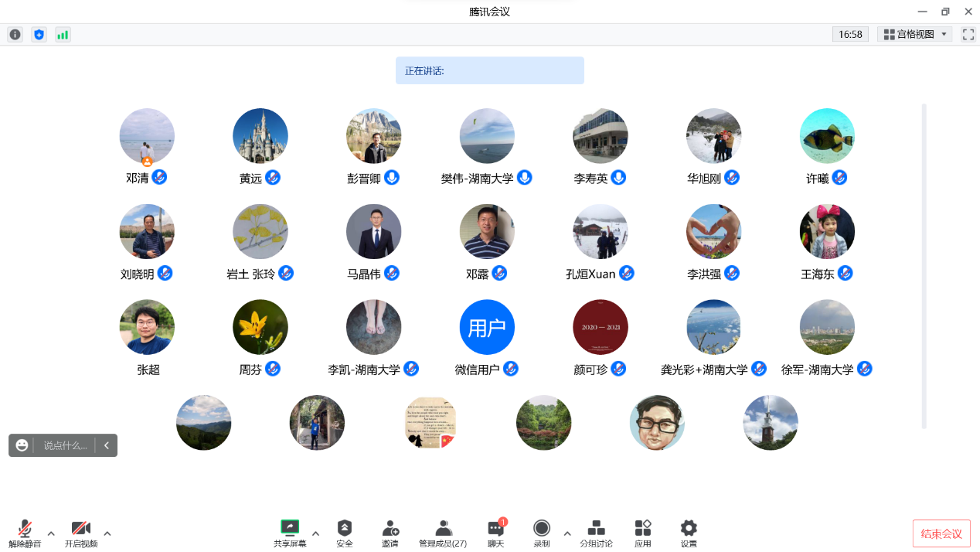Click the blue security shield icon
This screenshot has height=552, width=980.
click(x=39, y=35)
